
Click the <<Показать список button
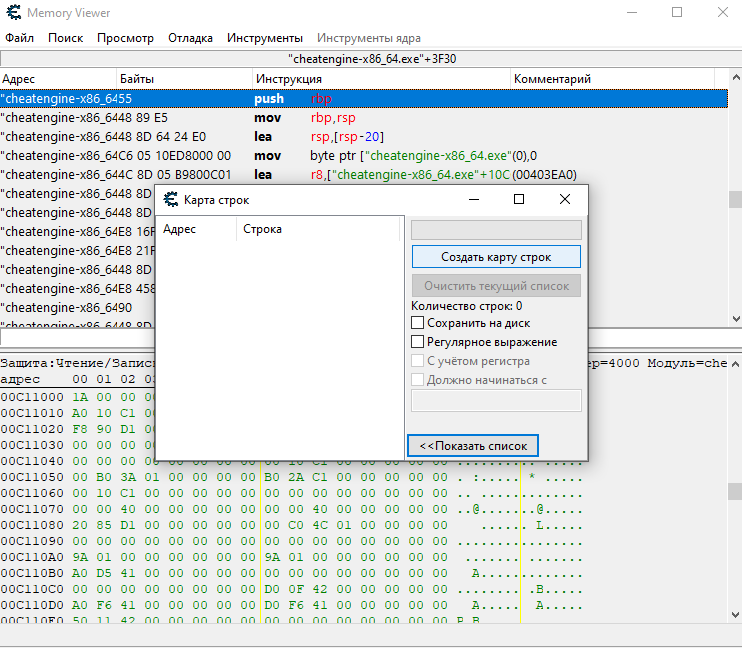473,446
